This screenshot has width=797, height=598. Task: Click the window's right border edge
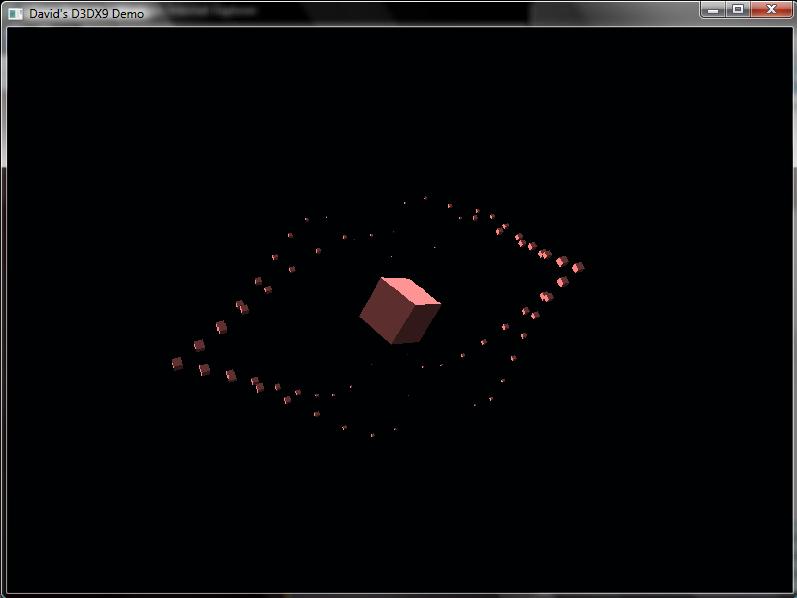pos(794,300)
